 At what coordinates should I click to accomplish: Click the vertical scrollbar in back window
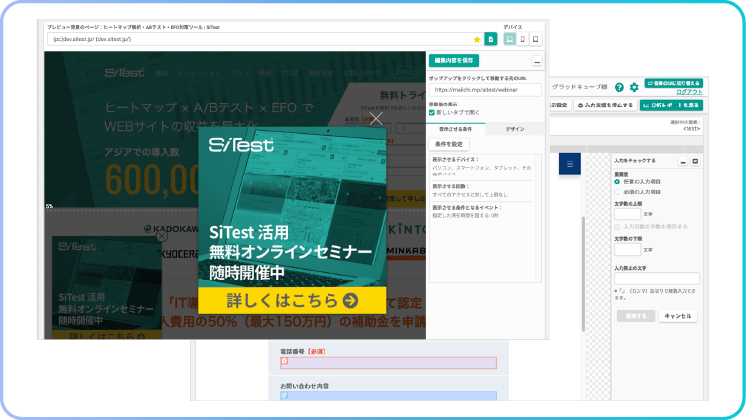[x=583, y=274]
